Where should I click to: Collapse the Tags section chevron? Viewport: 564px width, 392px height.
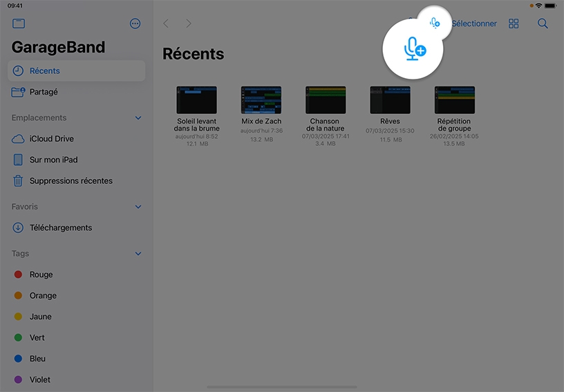click(x=138, y=254)
